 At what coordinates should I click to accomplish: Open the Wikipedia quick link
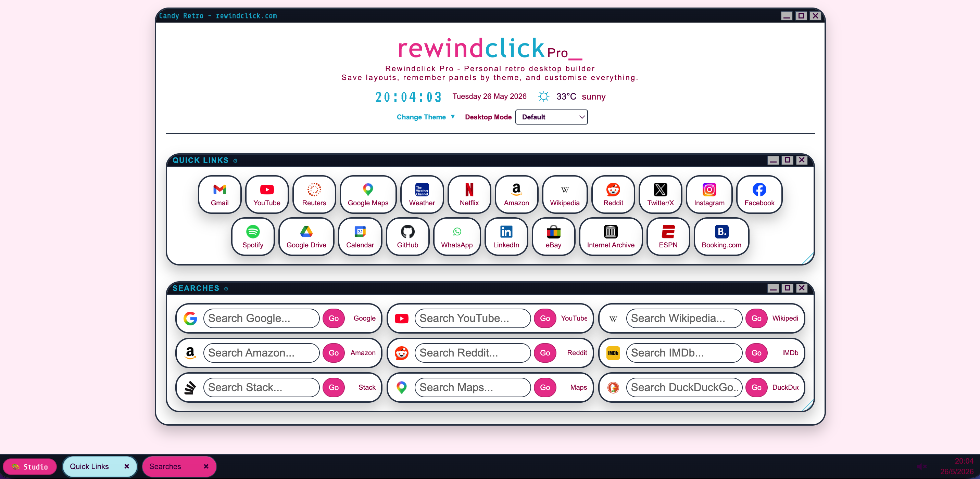565,195
